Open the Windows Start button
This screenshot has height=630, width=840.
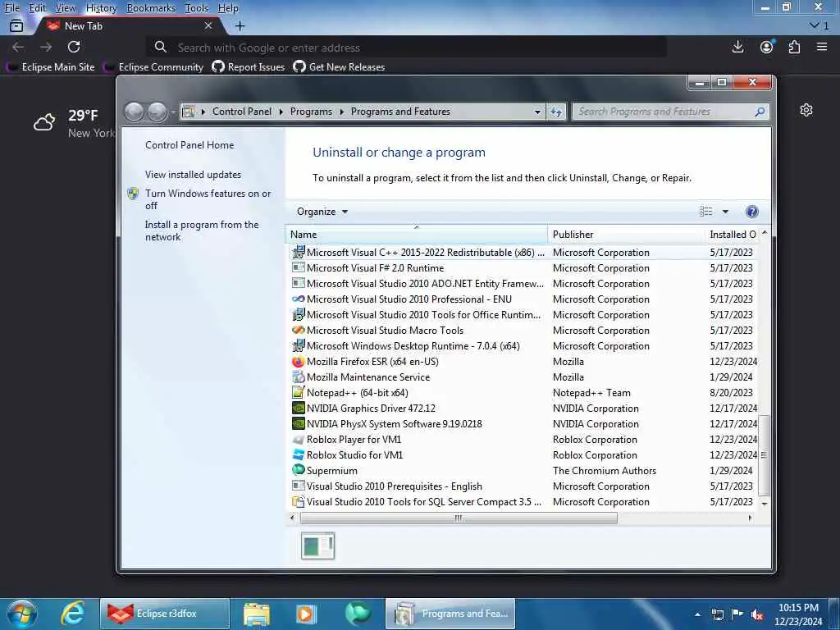coord(22,614)
